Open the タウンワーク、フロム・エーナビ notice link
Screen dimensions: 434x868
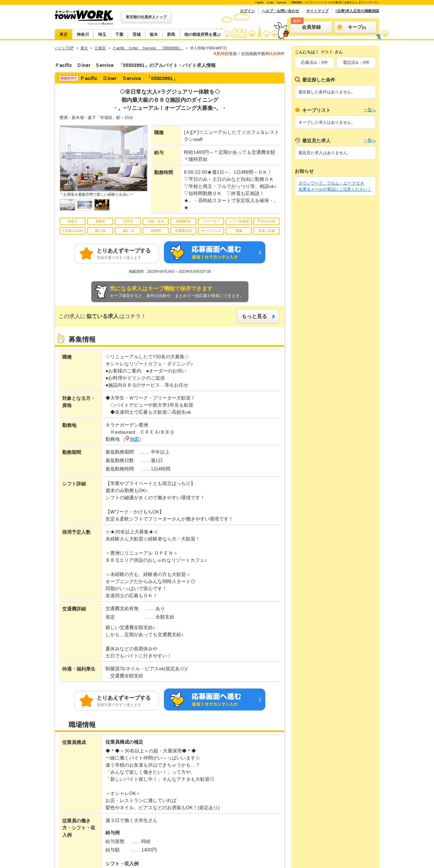pos(335,186)
